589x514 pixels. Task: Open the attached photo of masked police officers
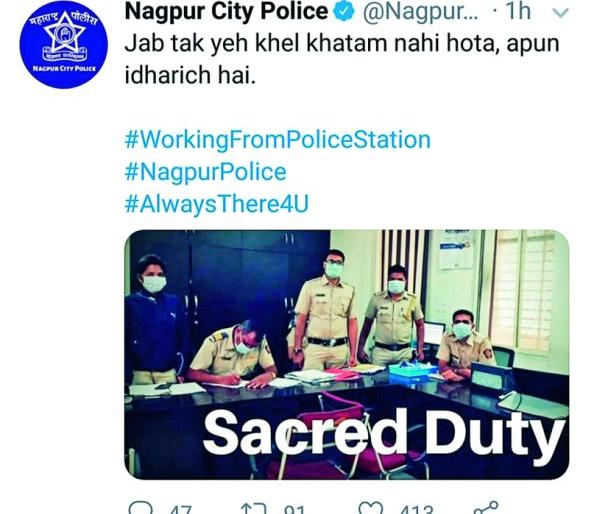pyautogui.click(x=347, y=355)
